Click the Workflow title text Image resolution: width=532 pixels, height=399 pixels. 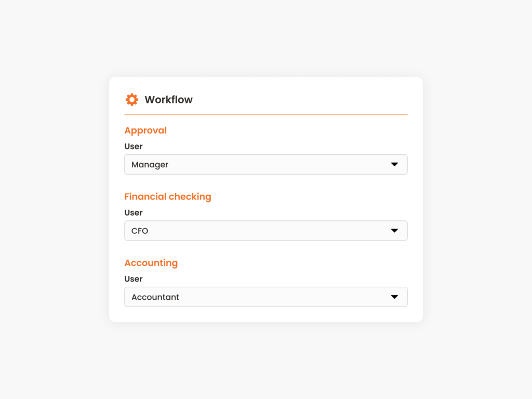[x=168, y=99]
